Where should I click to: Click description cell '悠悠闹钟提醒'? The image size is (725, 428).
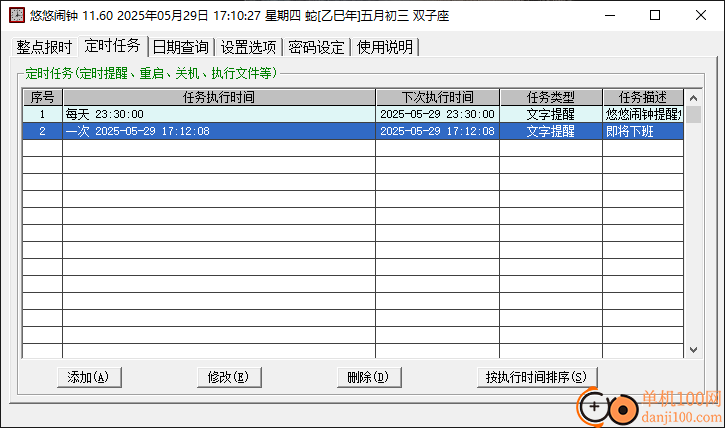tap(643, 114)
